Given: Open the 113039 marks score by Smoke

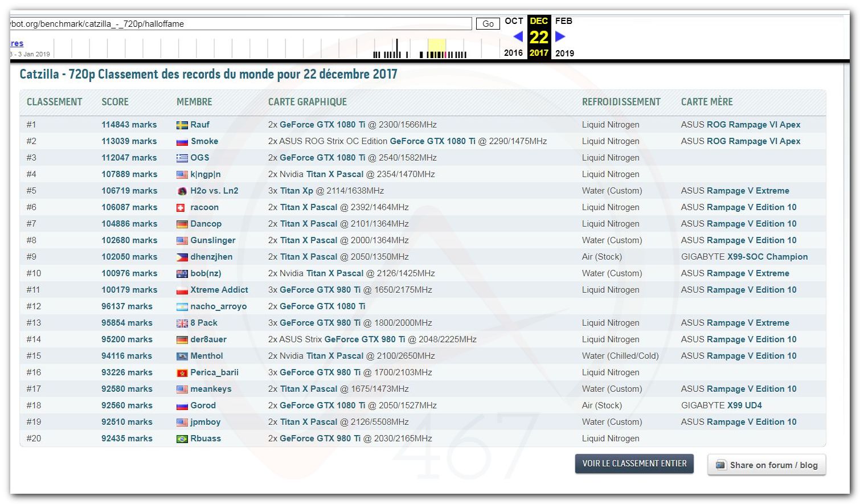Looking at the screenshot, I should (x=129, y=141).
